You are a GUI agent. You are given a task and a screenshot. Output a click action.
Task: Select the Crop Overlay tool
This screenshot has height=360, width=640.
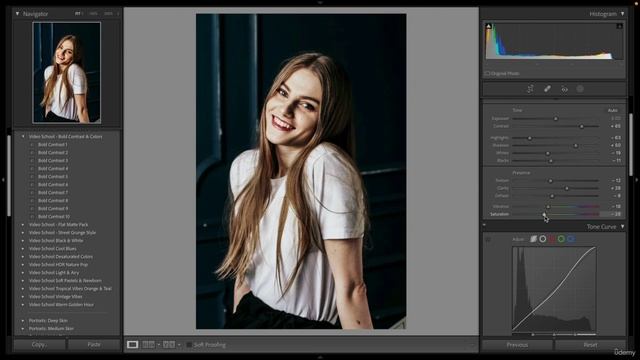[x=530, y=89]
